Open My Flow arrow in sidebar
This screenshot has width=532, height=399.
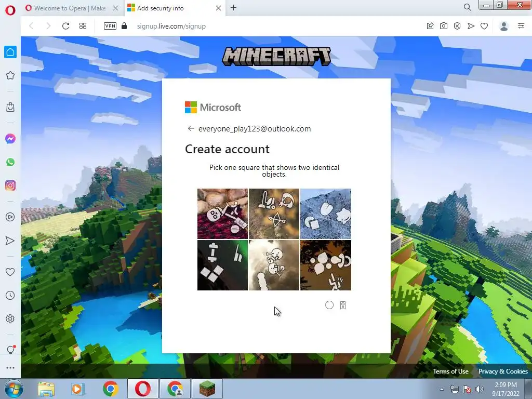coord(10,241)
